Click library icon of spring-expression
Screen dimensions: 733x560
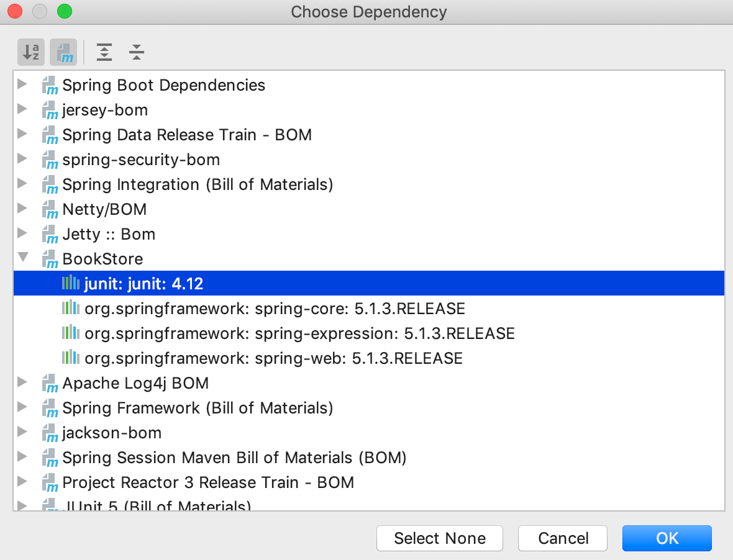tap(71, 332)
